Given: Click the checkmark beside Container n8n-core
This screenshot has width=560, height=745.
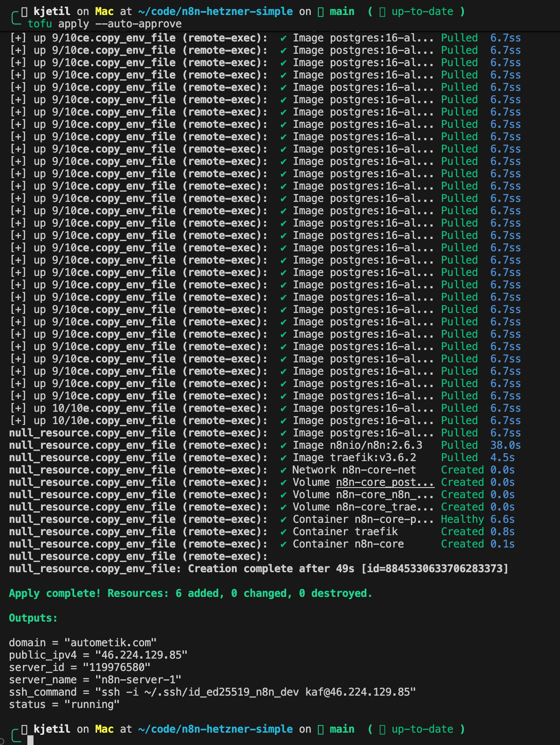Looking at the screenshot, I should point(283,544).
